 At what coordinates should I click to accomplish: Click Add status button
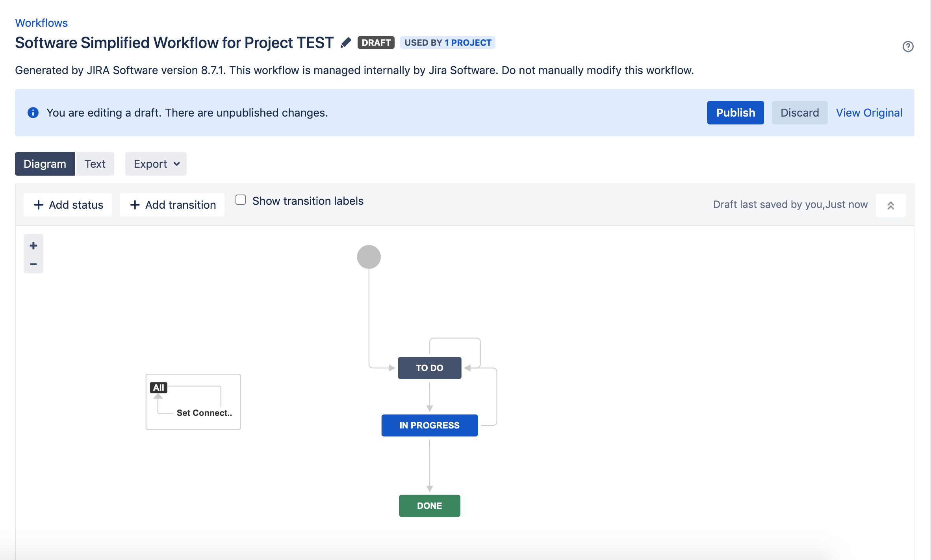tap(68, 205)
